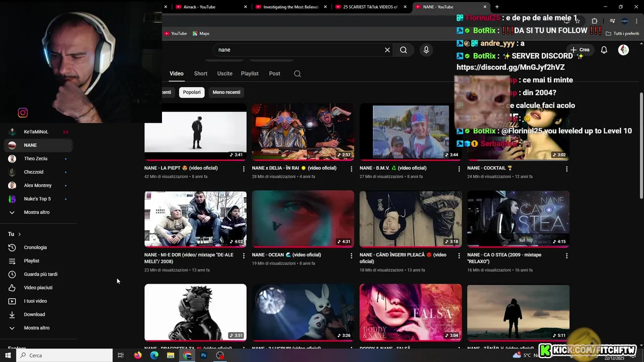644x362 pixels.
Task: Open options menu for NANE - MI-E DOR video
Action: pos(244,255)
